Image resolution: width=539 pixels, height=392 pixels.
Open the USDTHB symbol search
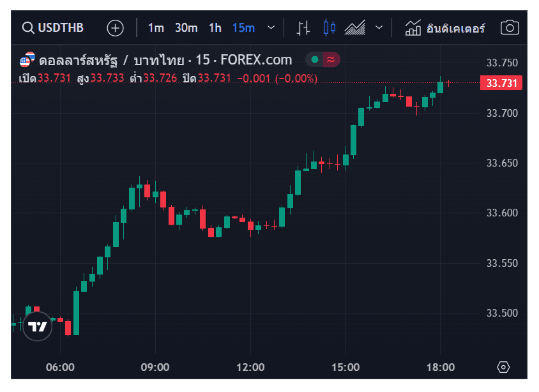tap(53, 28)
